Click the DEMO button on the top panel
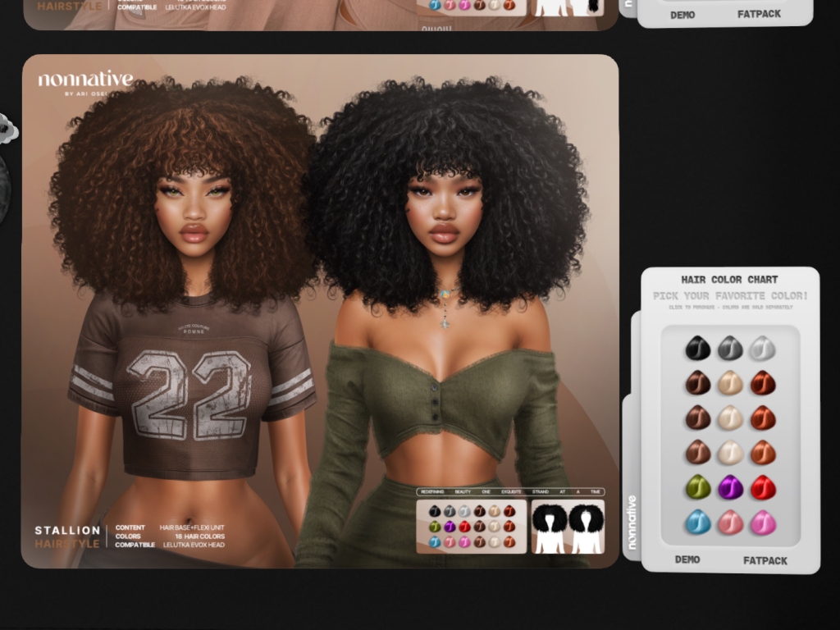The width and height of the screenshot is (840, 630). click(x=682, y=14)
